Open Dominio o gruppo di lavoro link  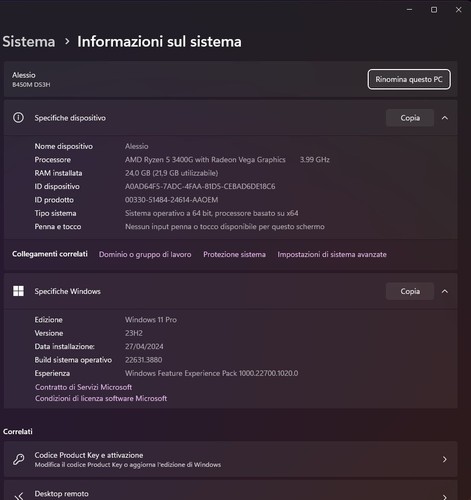[x=145, y=254]
